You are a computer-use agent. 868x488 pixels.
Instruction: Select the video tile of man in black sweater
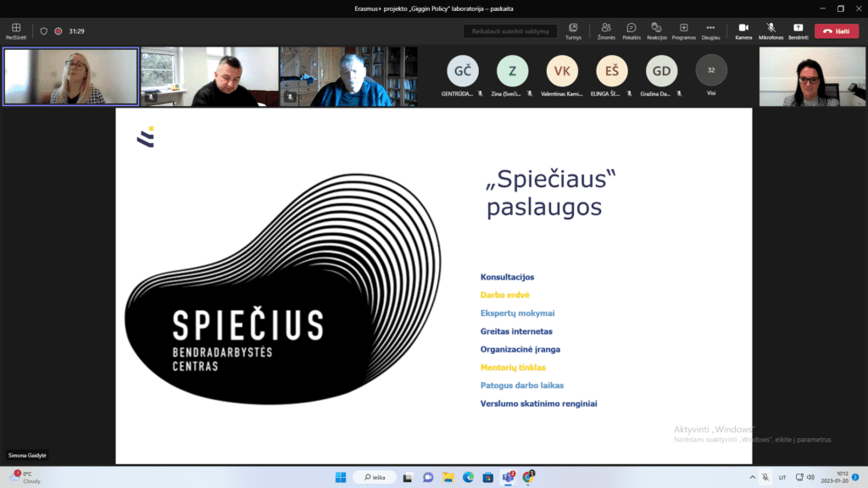210,76
